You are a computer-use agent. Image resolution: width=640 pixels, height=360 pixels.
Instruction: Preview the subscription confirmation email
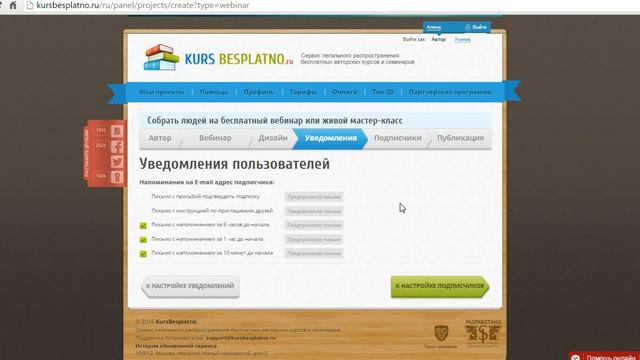point(313,197)
